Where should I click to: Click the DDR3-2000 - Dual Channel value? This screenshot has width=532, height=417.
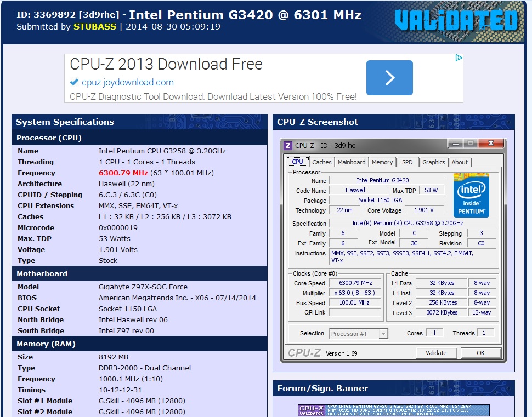pyautogui.click(x=145, y=368)
